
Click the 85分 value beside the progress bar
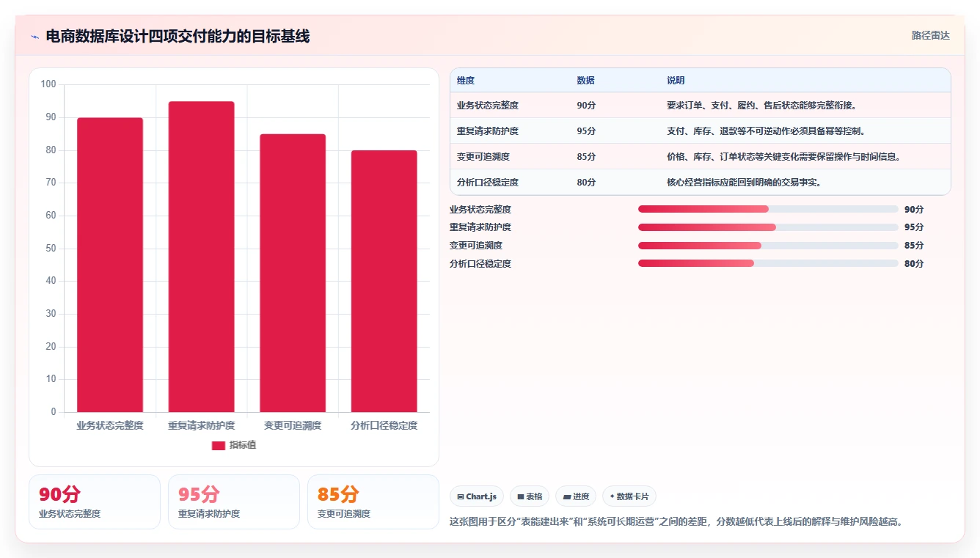pos(914,246)
